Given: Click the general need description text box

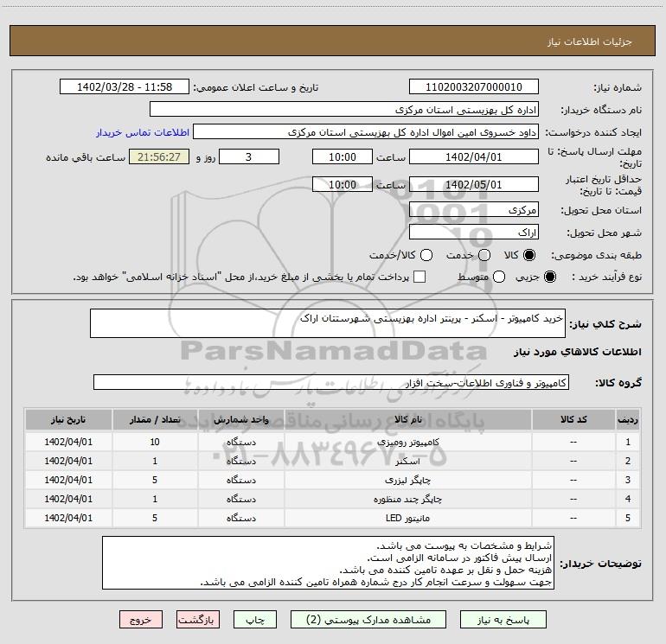Looking at the screenshot, I should pos(328,323).
